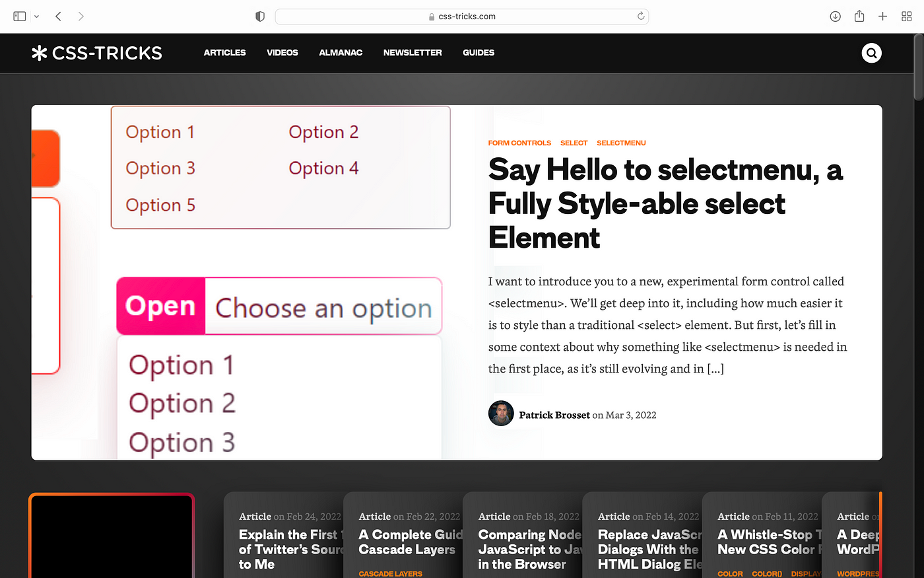Open the site search magnifier icon

872,53
